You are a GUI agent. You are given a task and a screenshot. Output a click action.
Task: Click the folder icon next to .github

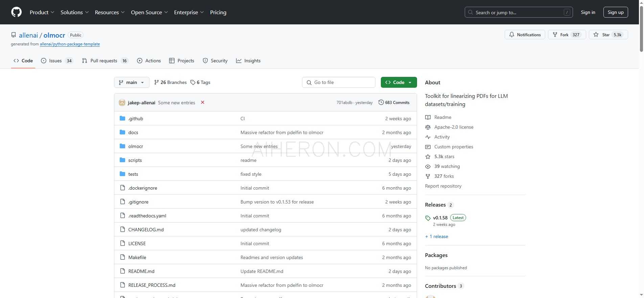point(122,119)
